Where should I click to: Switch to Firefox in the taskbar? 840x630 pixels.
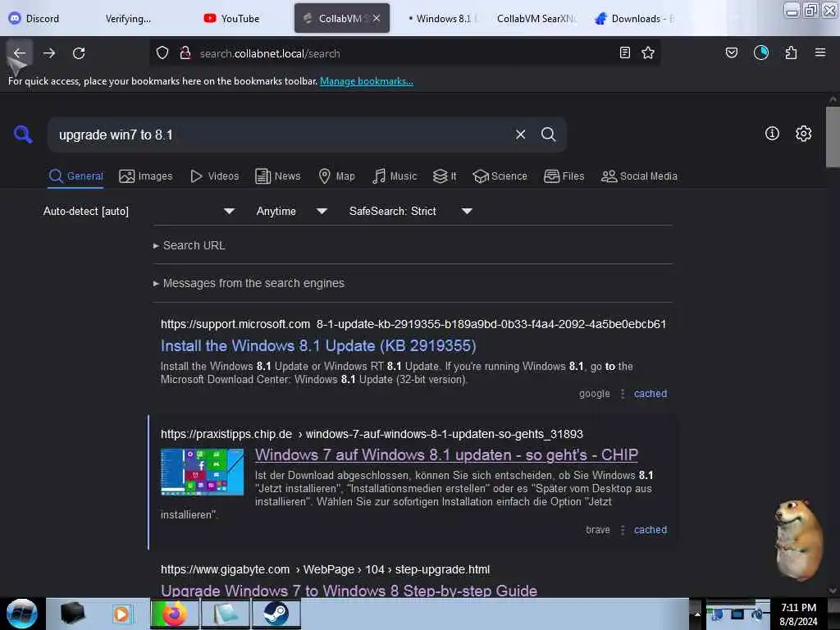click(174, 614)
